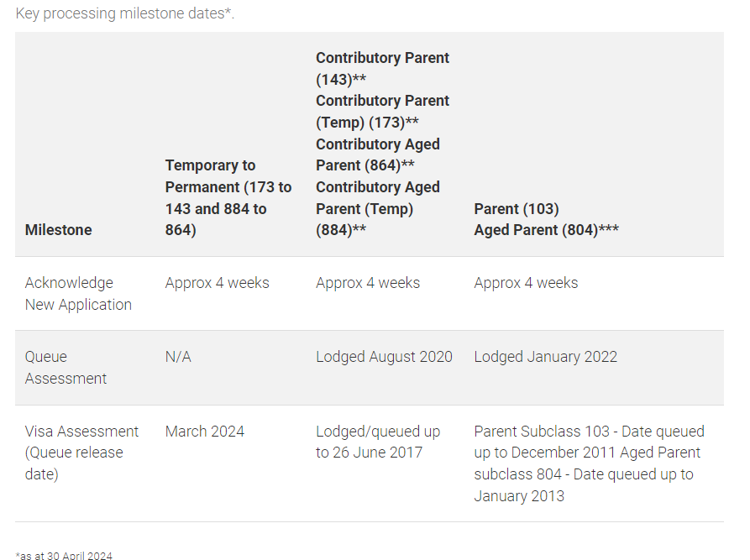
Task: Click the Milestone column header
Action: 58,230
